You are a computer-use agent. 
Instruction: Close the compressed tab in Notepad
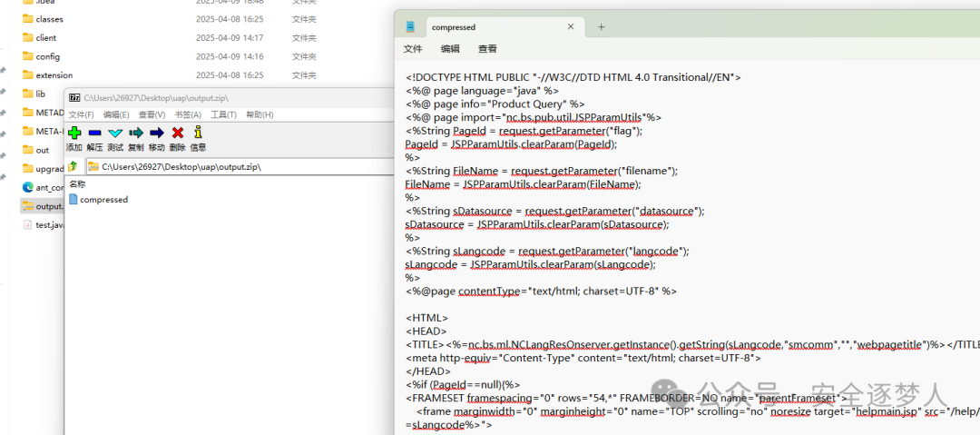tap(571, 27)
